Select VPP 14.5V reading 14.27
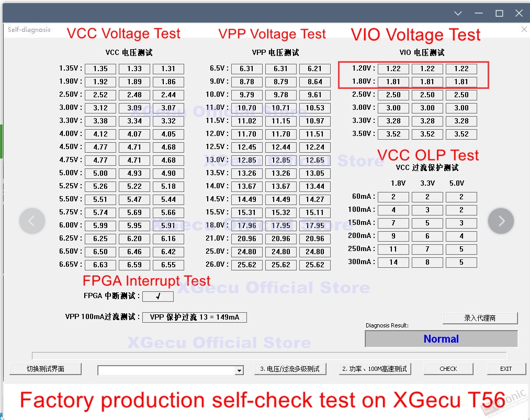Image resolution: width=530 pixels, height=420 pixels. tap(314, 200)
